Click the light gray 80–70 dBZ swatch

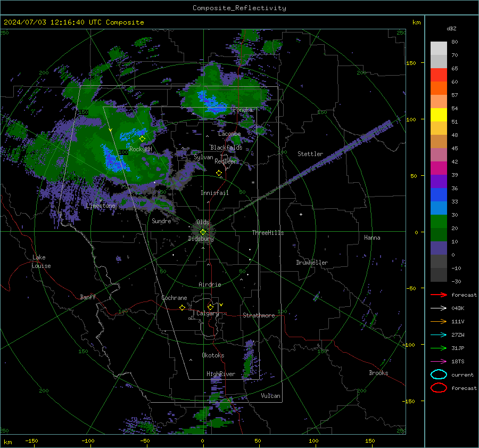pyautogui.click(x=439, y=48)
